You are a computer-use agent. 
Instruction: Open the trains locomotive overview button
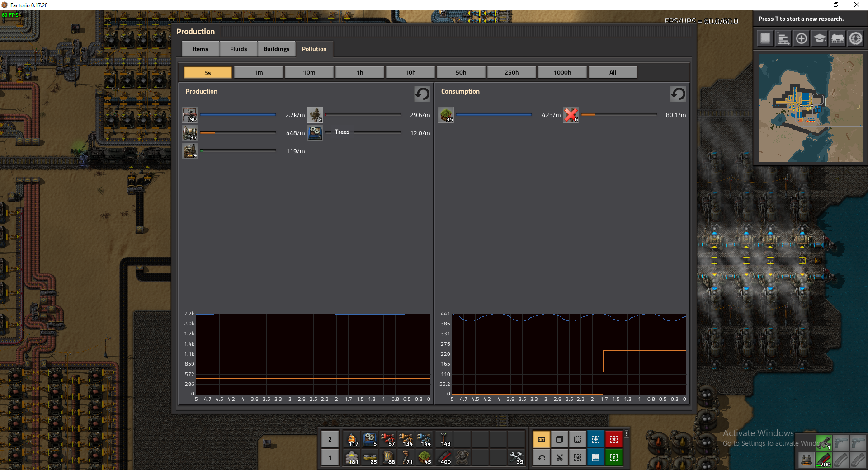click(837, 38)
